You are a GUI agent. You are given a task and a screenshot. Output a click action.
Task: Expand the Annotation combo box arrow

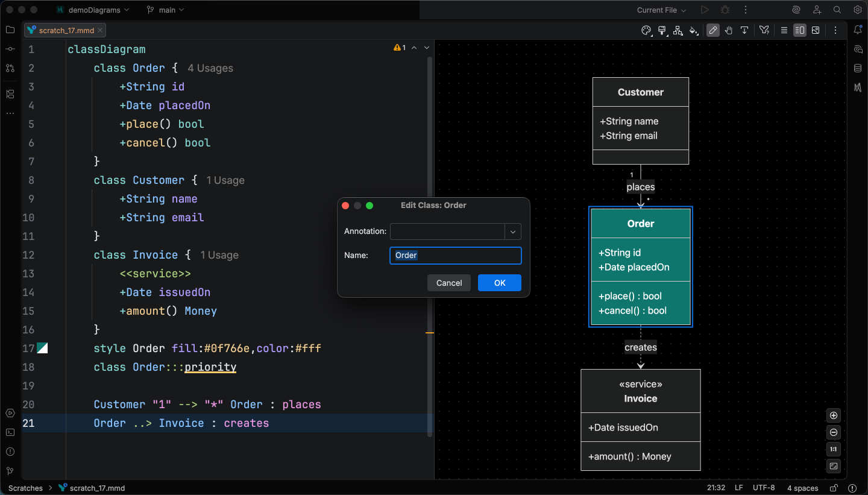pyautogui.click(x=513, y=232)
